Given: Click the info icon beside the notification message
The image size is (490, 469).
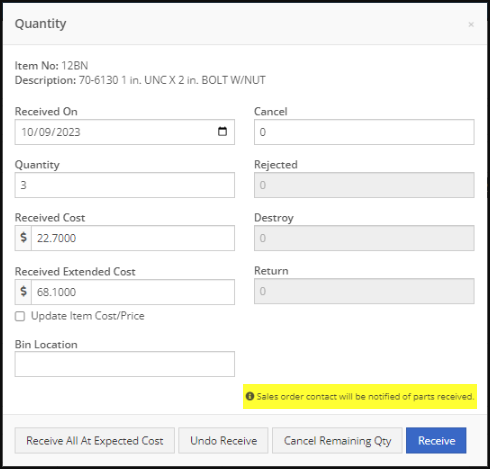Looking at the screenshot, I should point(250,396).
